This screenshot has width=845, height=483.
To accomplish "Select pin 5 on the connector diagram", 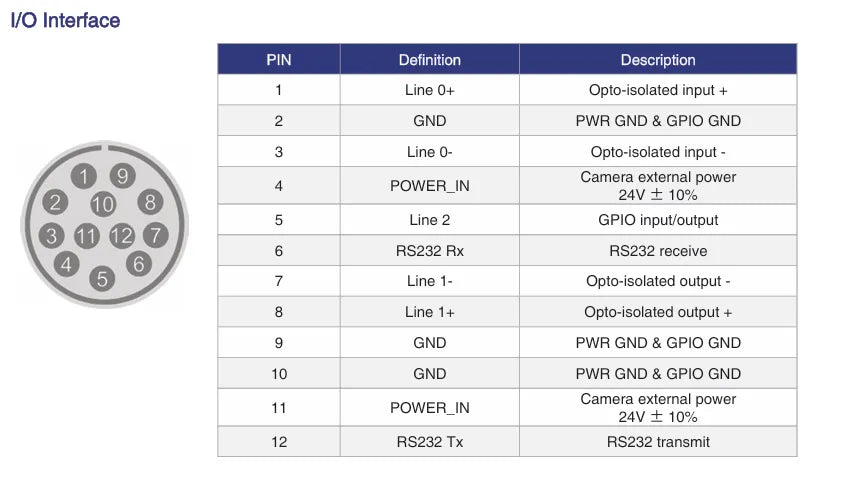I will [x=102, y=279].
